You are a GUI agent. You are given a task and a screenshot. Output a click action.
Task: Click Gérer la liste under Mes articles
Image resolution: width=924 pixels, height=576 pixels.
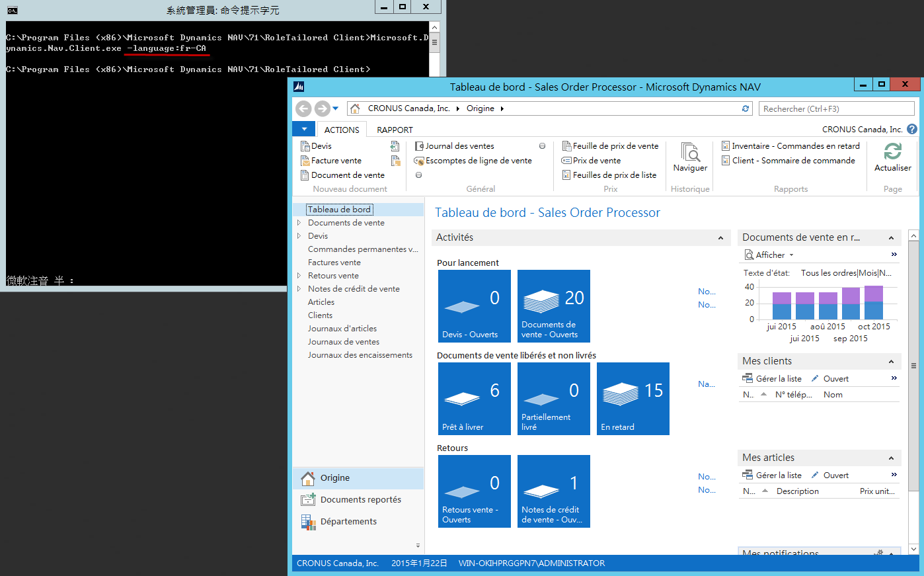click(772, 475)
